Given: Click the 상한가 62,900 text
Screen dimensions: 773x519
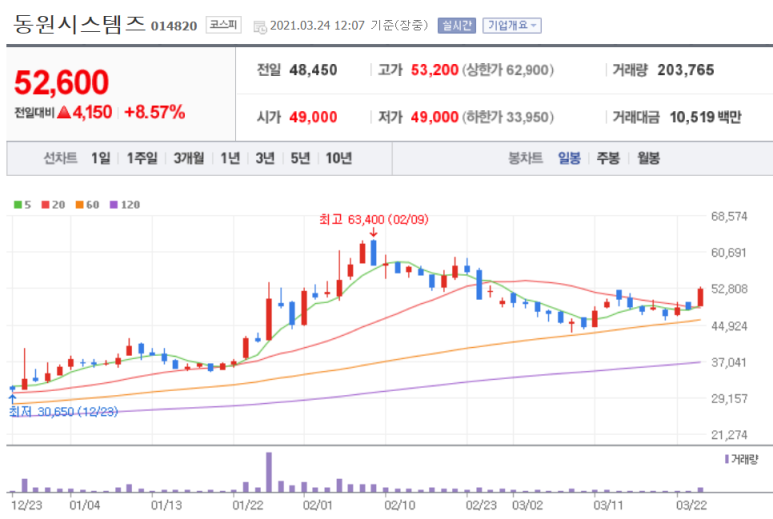Looking at the screenshot, I should click(508, 70).
